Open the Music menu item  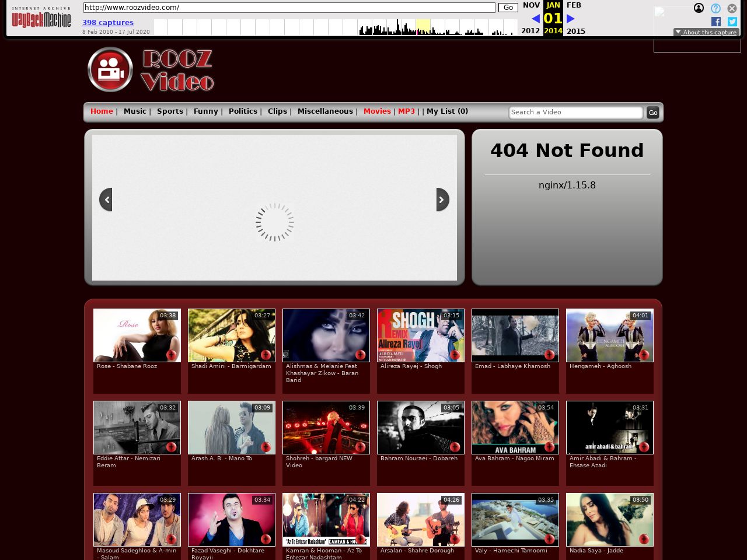[135, 111]
